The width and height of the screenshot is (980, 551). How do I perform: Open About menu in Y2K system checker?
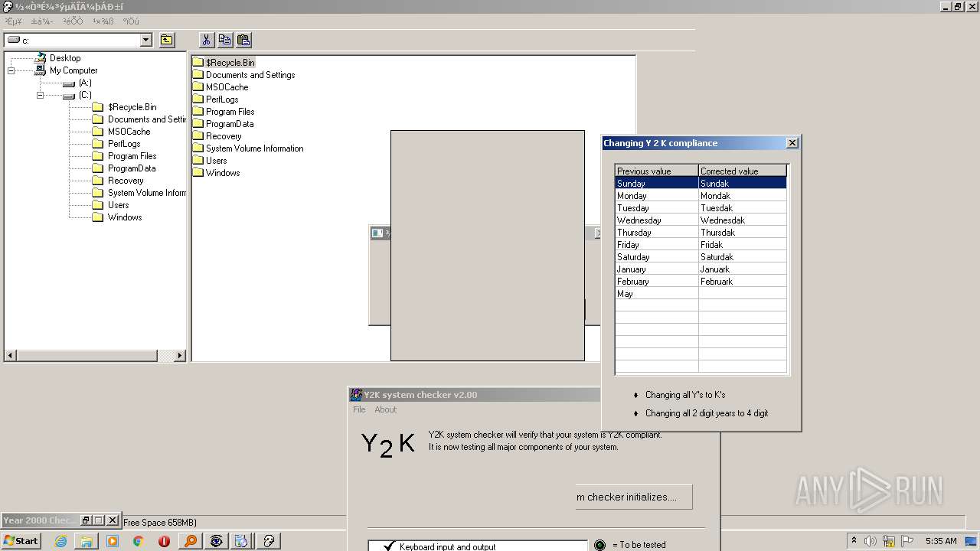click(x=385, y=409)
